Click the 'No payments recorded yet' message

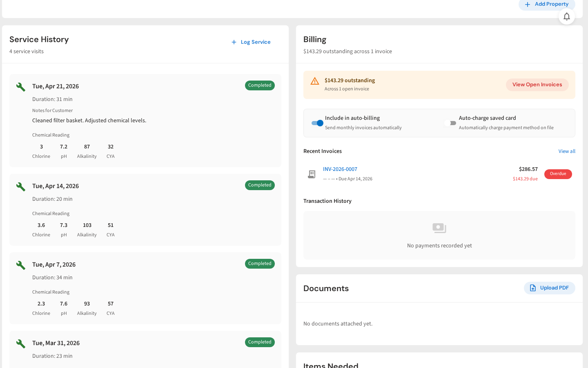click(x=439, y=246)
